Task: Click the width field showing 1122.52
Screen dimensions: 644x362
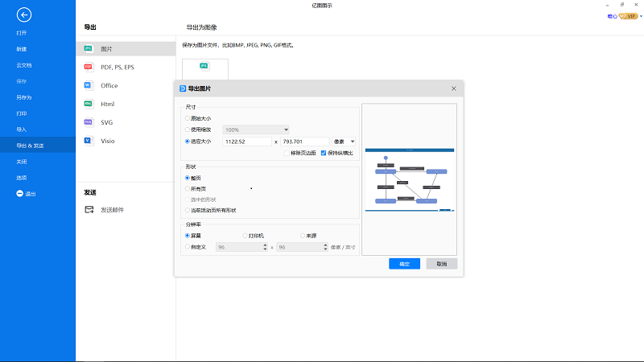Action: pyautogui.click(x=247, y=142)
